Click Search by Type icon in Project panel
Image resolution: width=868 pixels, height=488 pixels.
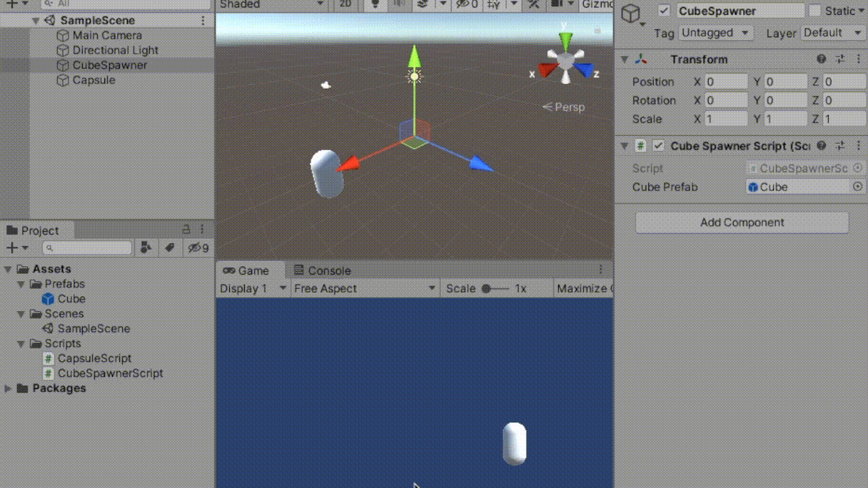pyautogui.click(x=145, y=248)
